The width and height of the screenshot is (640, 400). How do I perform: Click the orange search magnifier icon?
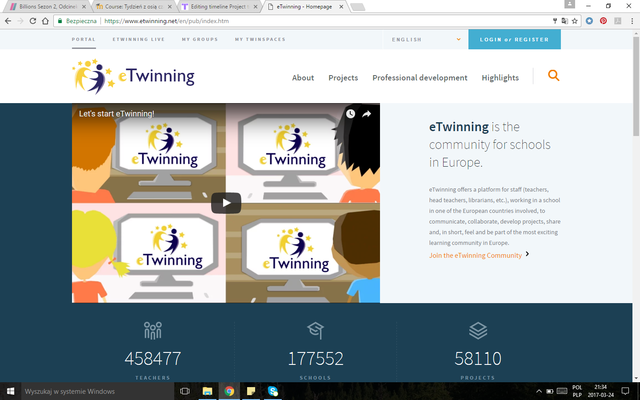click(553, 75)
